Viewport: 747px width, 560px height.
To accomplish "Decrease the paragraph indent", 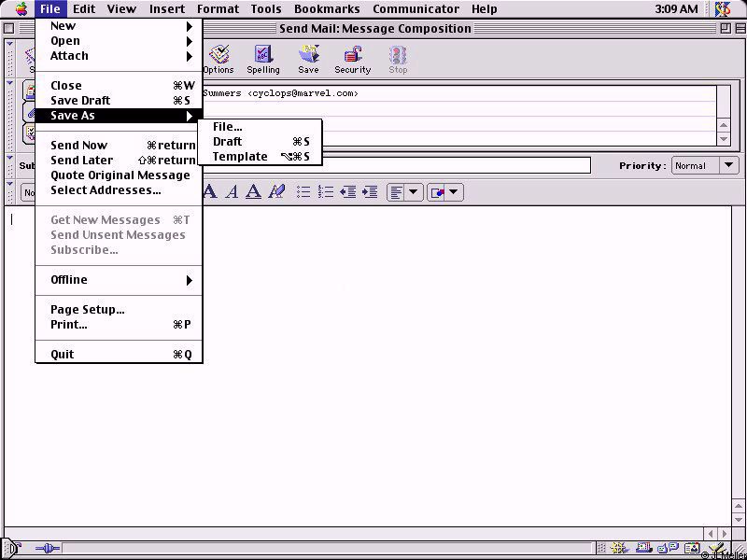I will click(x=347, y=192).
